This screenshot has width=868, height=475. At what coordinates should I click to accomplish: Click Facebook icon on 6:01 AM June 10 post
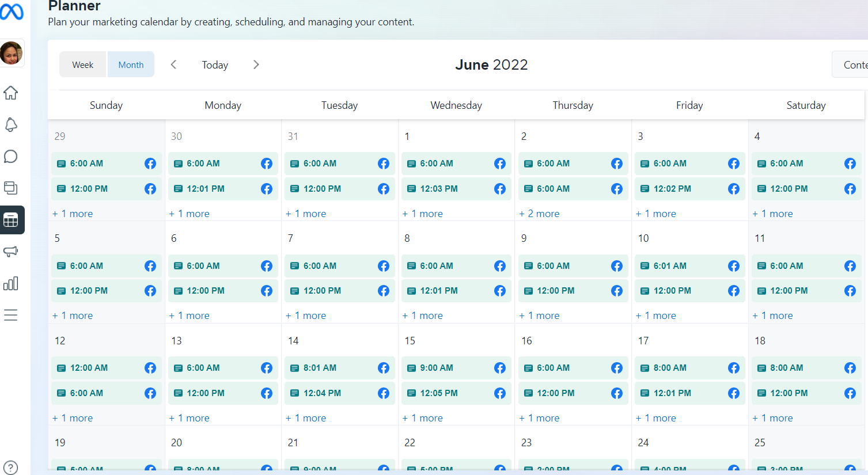734,266
